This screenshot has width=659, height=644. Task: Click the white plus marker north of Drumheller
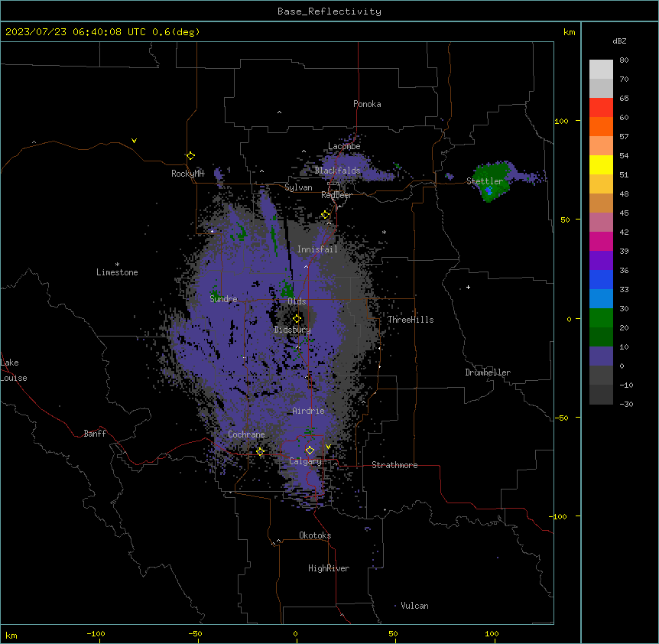point(468,287)
